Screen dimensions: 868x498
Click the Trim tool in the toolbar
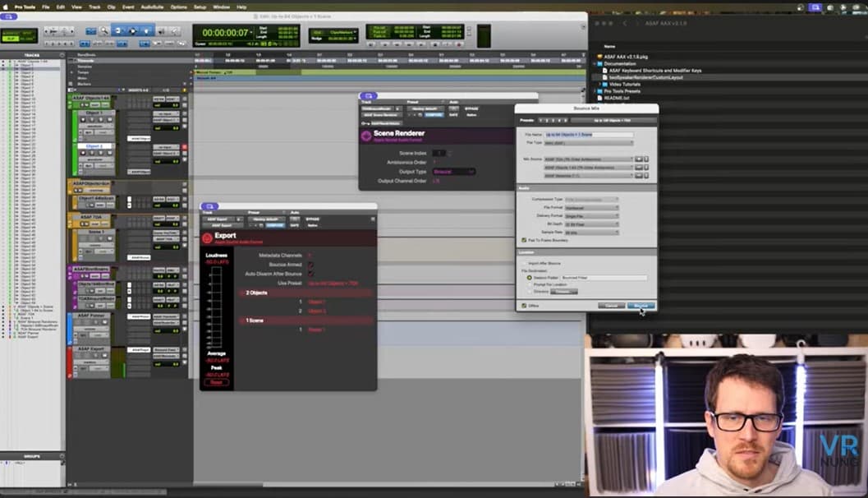click(x=117, y=30)
